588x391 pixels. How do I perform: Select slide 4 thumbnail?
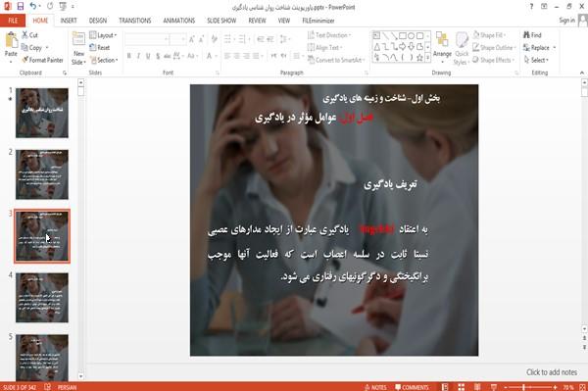coord(42,297)
